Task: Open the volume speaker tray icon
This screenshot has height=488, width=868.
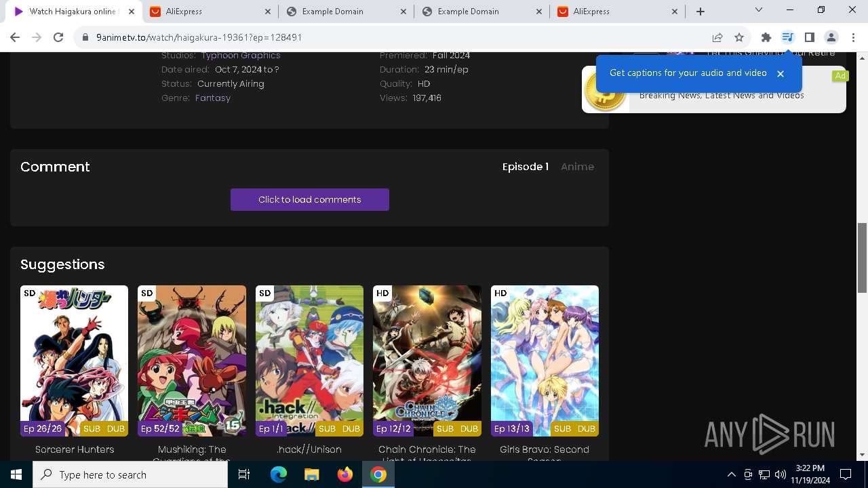Action: tap(781, 474)
